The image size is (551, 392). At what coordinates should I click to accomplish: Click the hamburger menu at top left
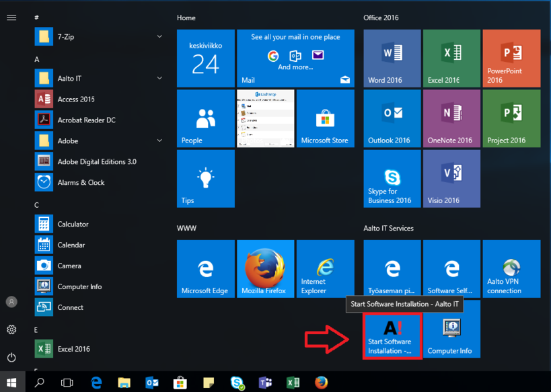click(x=11, y=17)
